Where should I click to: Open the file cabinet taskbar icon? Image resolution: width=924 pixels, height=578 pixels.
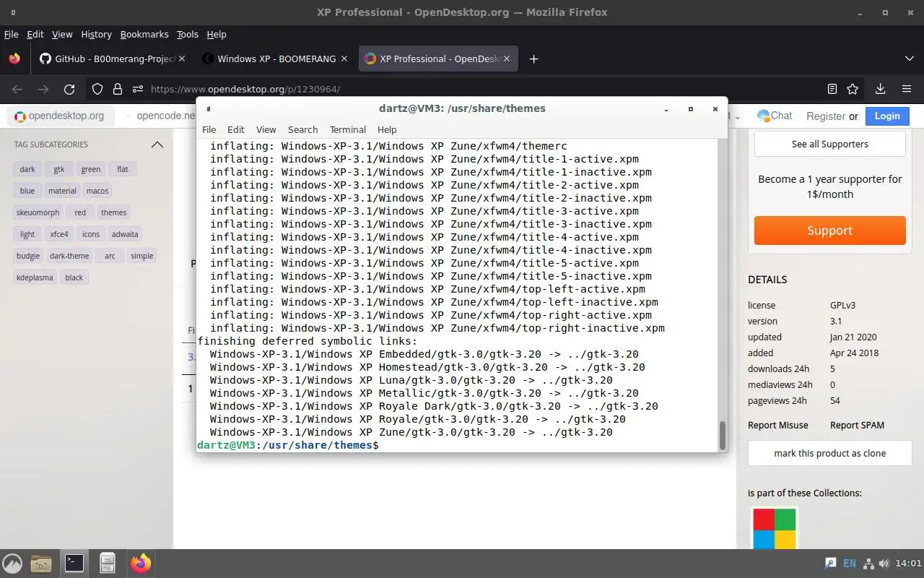pos(108,563)
